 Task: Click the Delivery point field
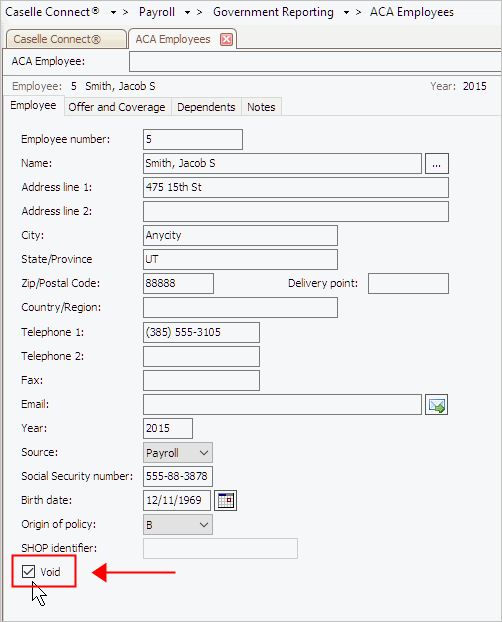coord(408,283)
